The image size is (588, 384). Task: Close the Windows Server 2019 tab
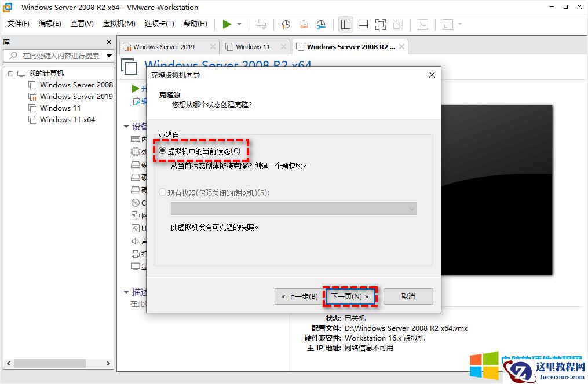[x=213, y=46]
